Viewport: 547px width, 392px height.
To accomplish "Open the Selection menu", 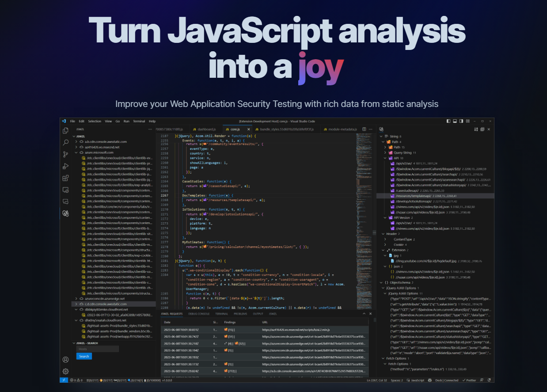I will coord(95,121).
